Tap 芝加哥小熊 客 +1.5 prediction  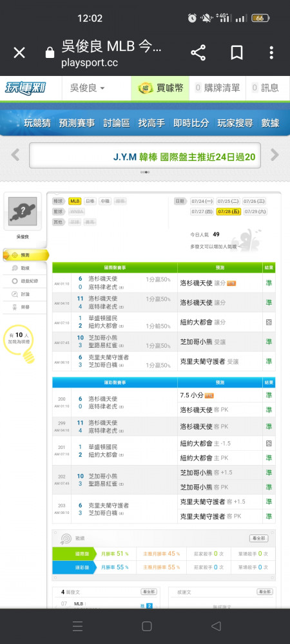point(206,472)
